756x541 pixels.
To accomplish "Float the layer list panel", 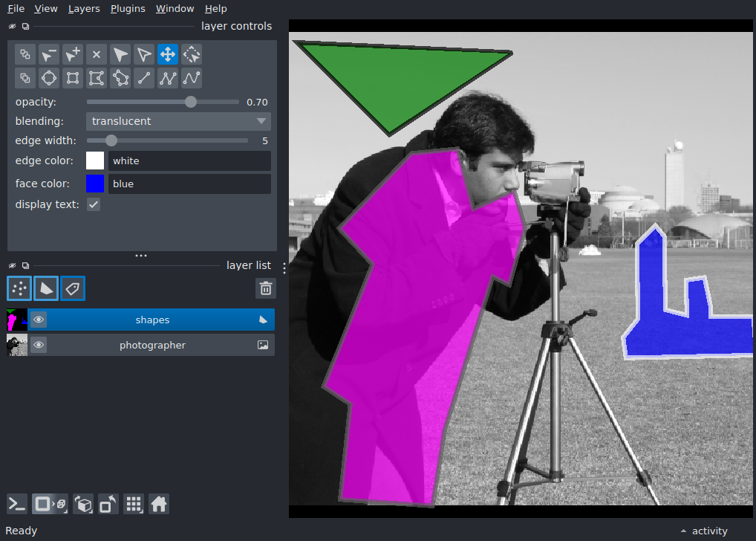I will (x=25, y=265).
